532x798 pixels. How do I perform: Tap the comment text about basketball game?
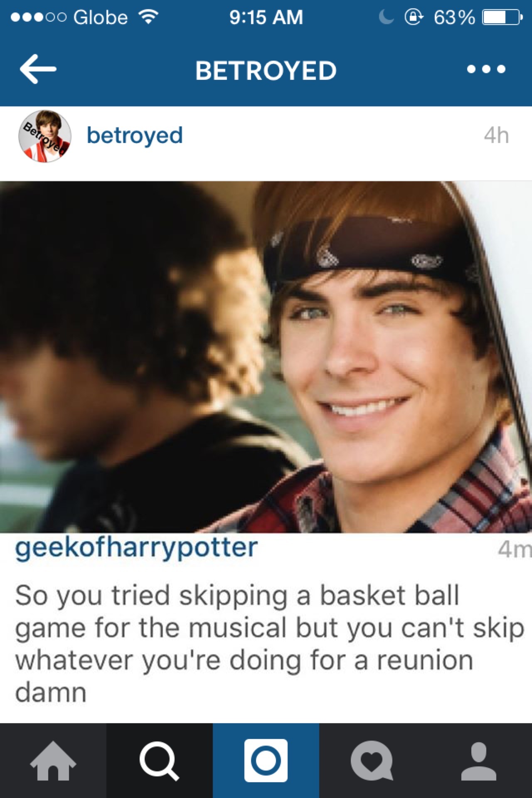pyautogui.click(x=269, y=643)
